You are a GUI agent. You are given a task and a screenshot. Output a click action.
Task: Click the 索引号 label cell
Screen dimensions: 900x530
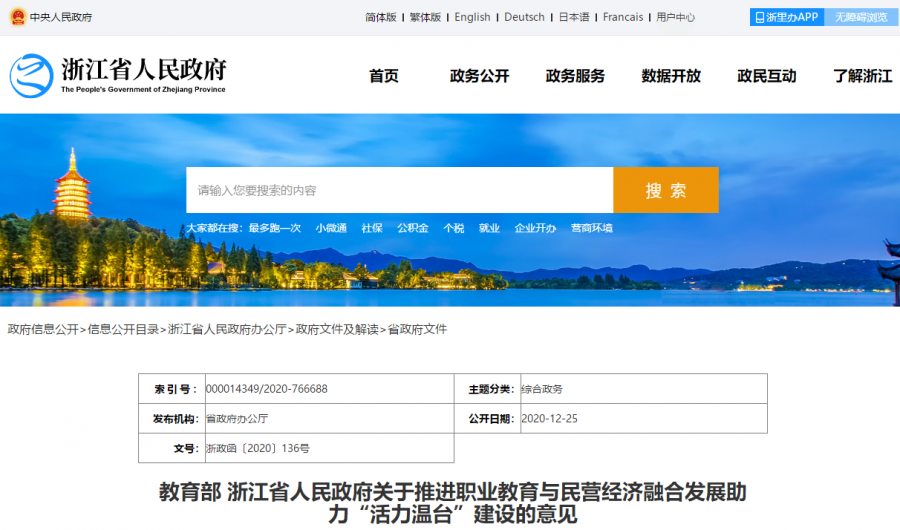point(172,389)
